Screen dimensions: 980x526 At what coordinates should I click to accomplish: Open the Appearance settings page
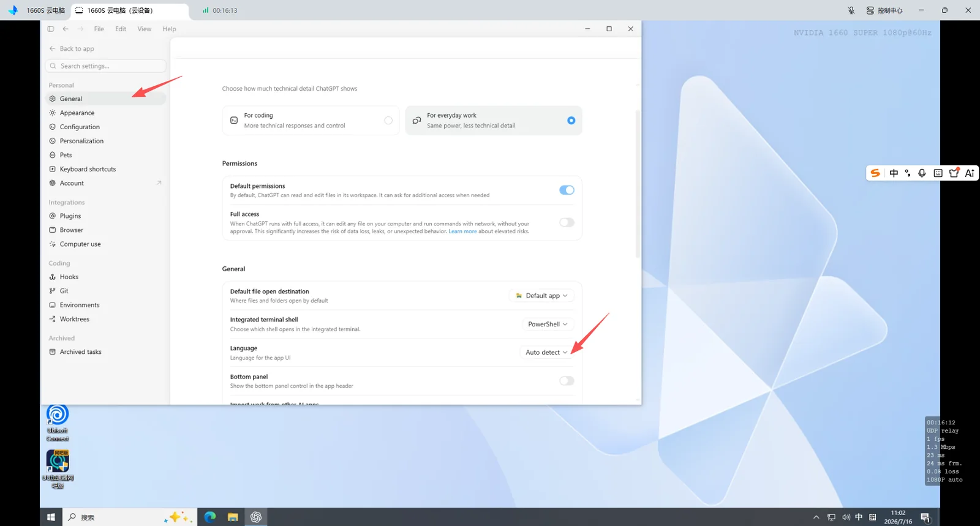(105, 113)
